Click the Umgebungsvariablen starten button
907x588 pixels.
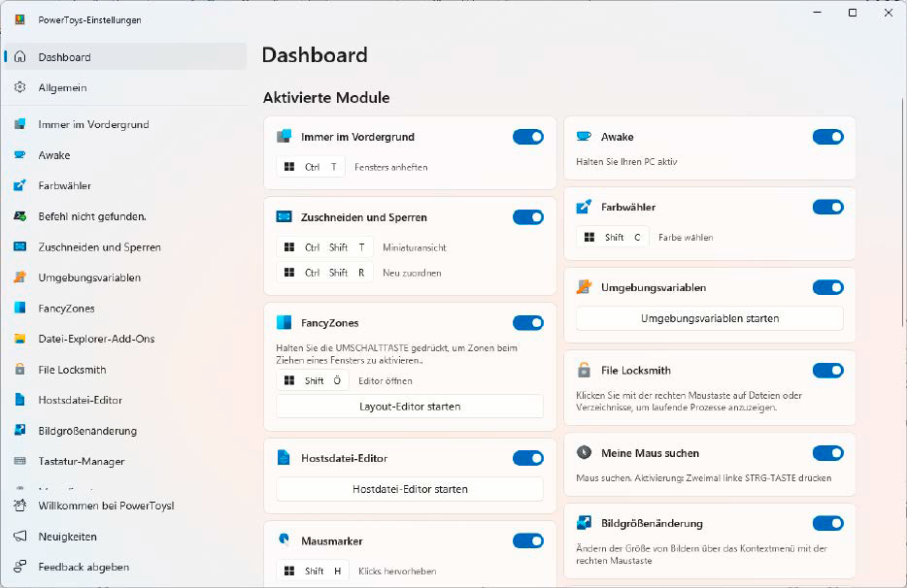coord(710,318)
